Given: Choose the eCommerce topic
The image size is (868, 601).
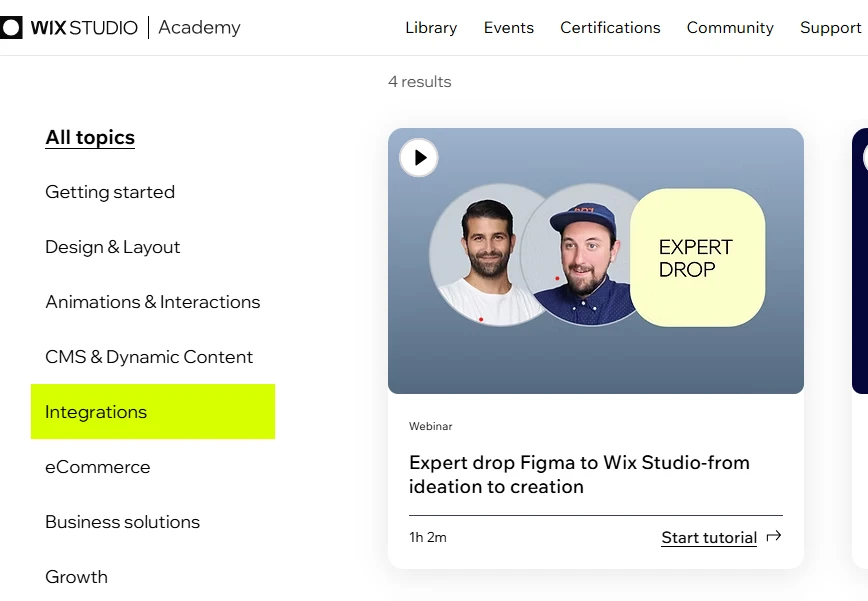Looking at the screenshot, I should [97, 467].
